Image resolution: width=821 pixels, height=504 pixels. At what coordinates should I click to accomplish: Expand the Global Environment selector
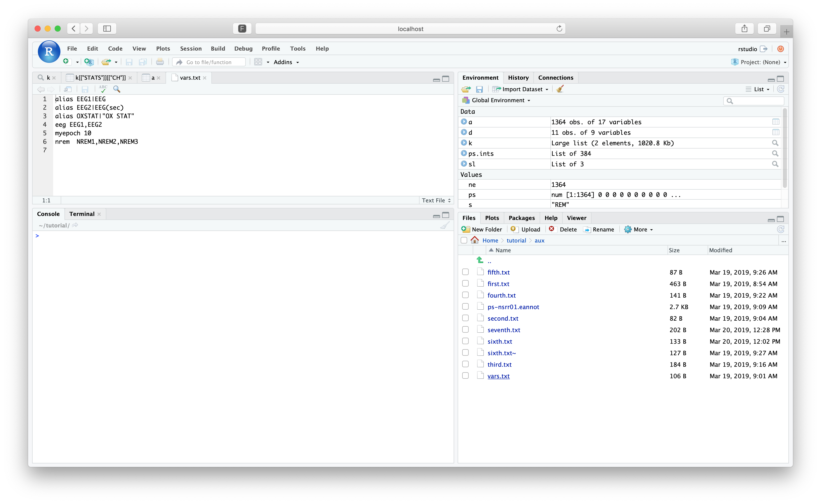click(x=498, y=100)
